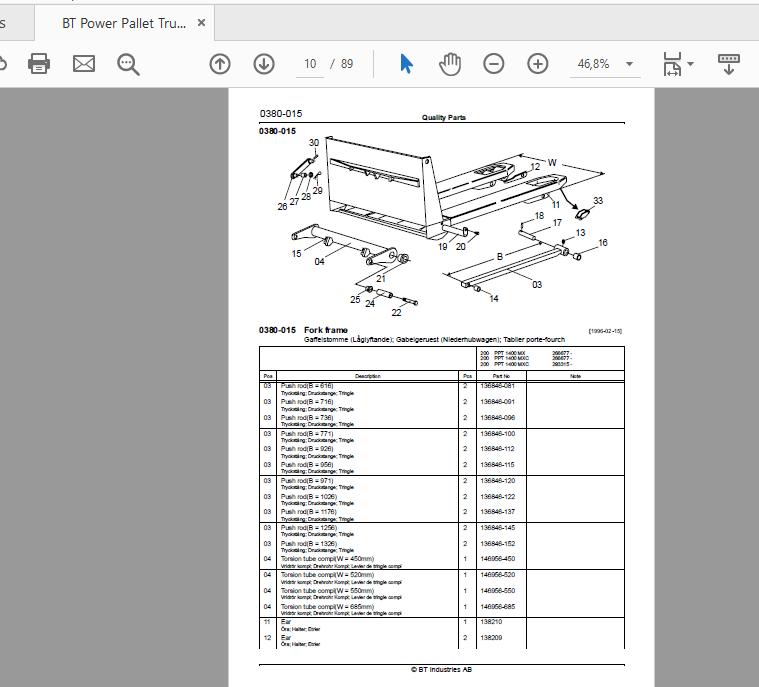Click part number 138210

(491, 621)
